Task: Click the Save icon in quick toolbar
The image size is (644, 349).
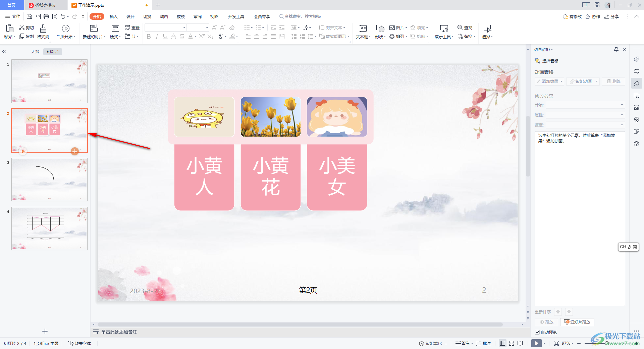Action: [29, 16]
